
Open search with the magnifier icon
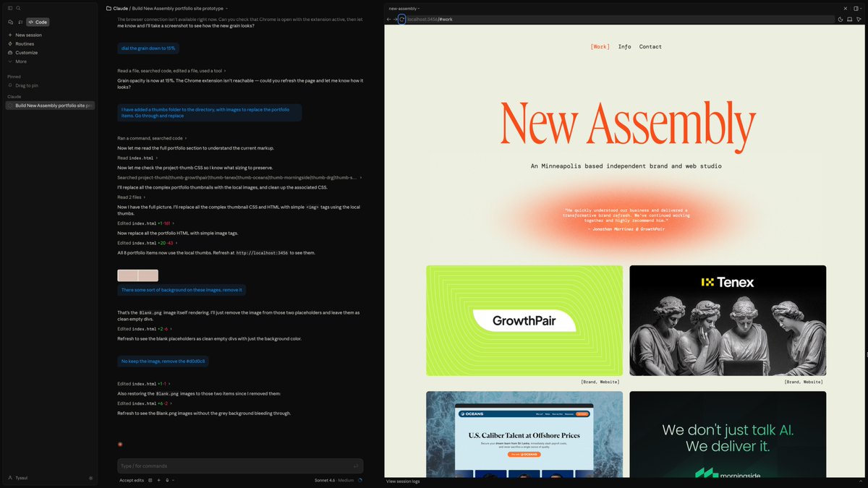pos(18,8)
